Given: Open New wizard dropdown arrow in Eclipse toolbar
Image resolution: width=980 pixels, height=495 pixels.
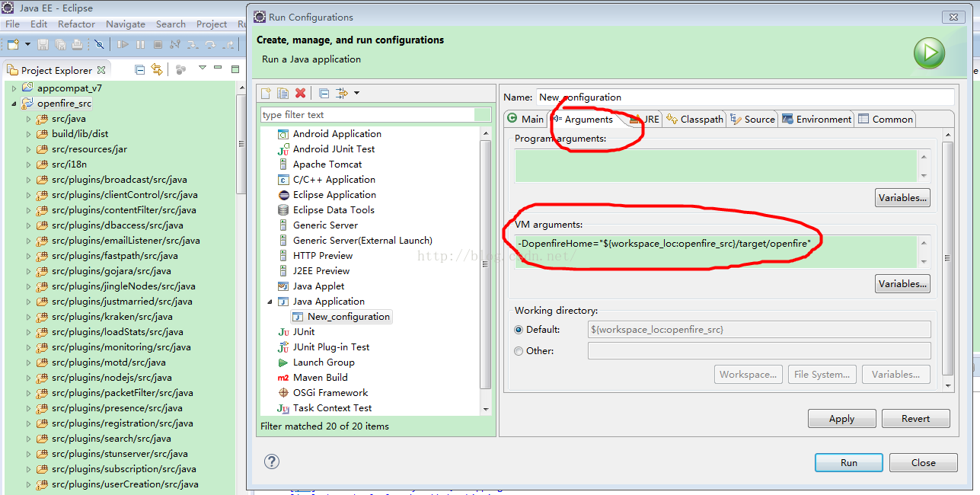Looking at the screenshot, I should (x=27, y=45).
